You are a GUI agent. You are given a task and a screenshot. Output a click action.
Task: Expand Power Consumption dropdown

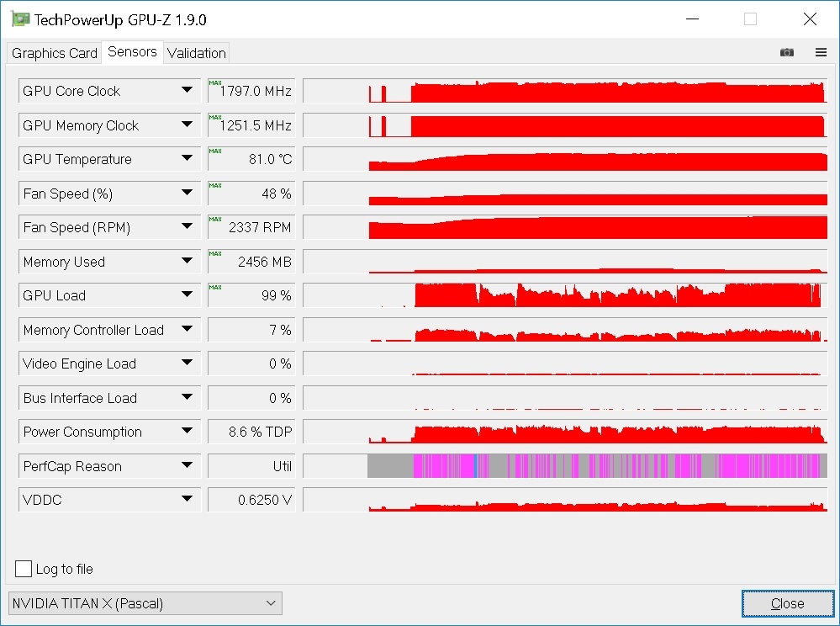pyautogui.click(x=187, y=432)
